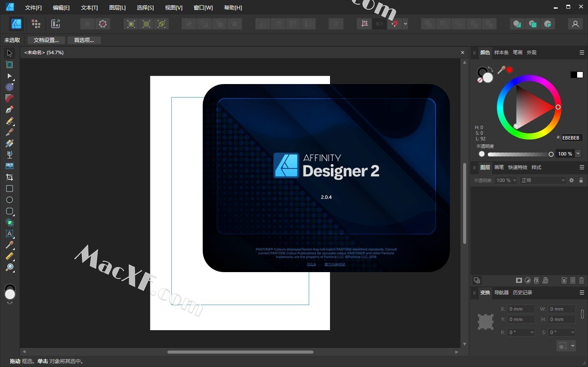Select the Node tool
Viewport: 588px width, 367px height.
(10, 76)
